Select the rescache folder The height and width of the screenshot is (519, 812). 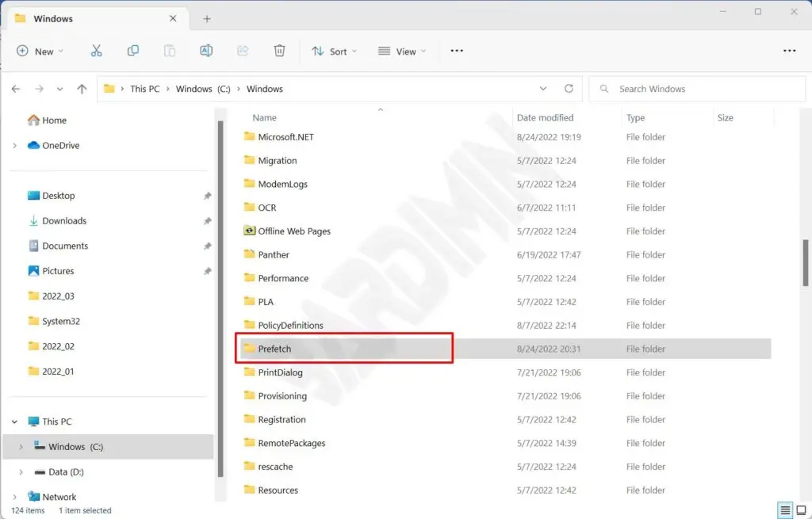(275, 467)
